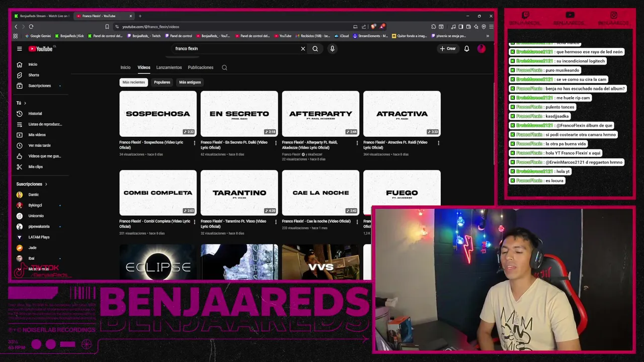Screen dimensions: 644x362
Task: Open the notifications bell
Action: coord(466,49)
